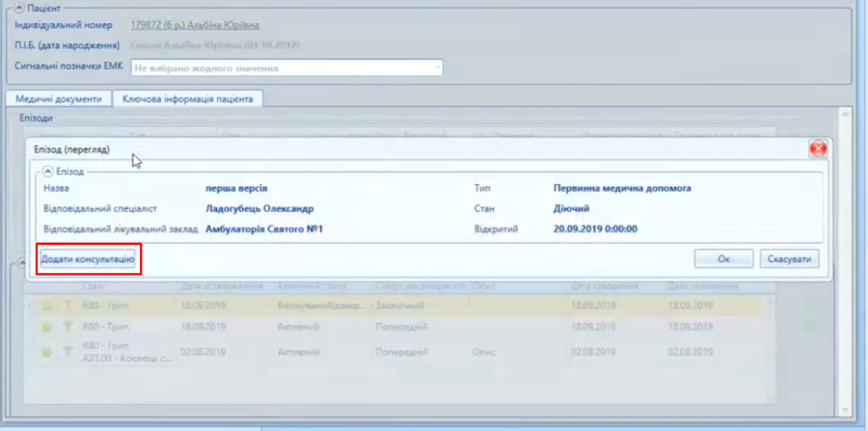Switch to 'Медичні документи' tab
This screenshot has height=431, width=868.
click(x=59, y=99)
